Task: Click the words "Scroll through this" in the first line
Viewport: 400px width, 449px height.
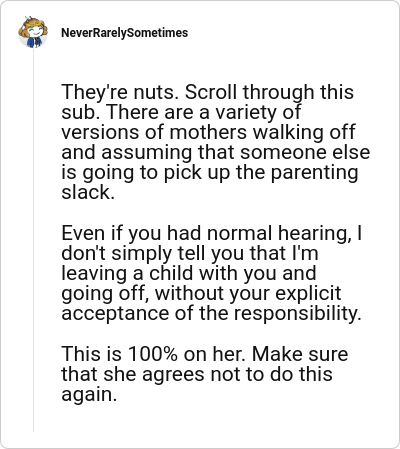Action: tap(269, 92)
